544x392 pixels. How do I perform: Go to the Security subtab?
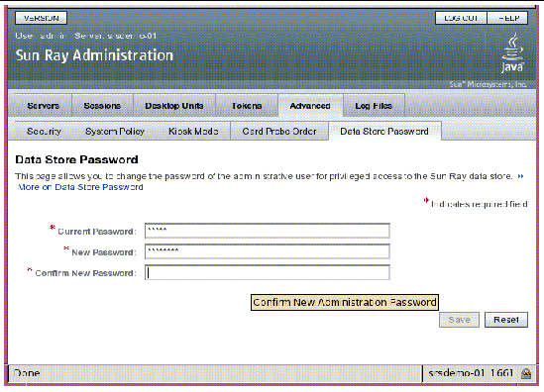click(44, 132)
